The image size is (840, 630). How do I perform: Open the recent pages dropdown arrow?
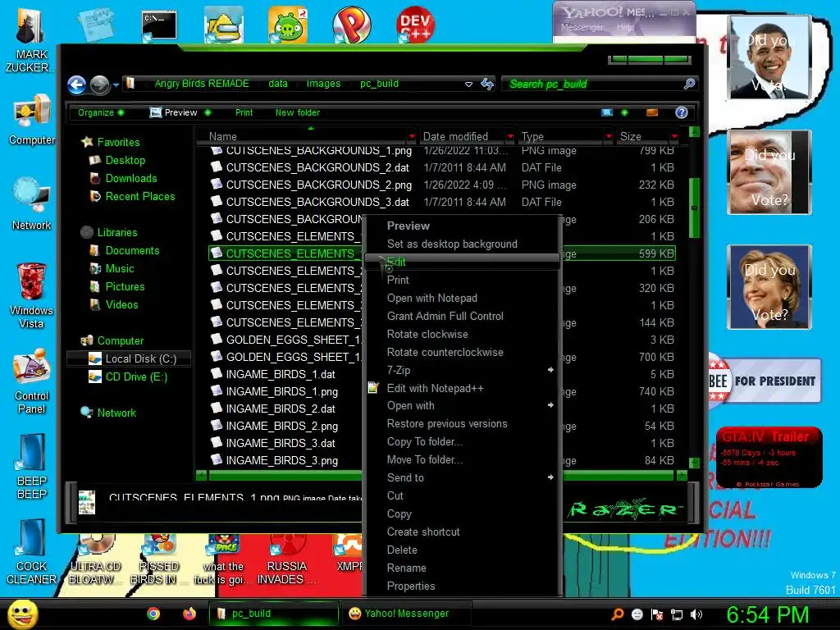point(116,84)
